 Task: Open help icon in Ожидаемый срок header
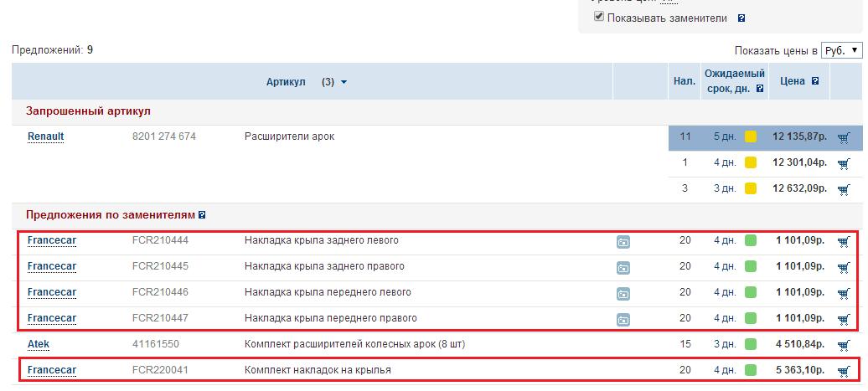click(x=760, y=89)
